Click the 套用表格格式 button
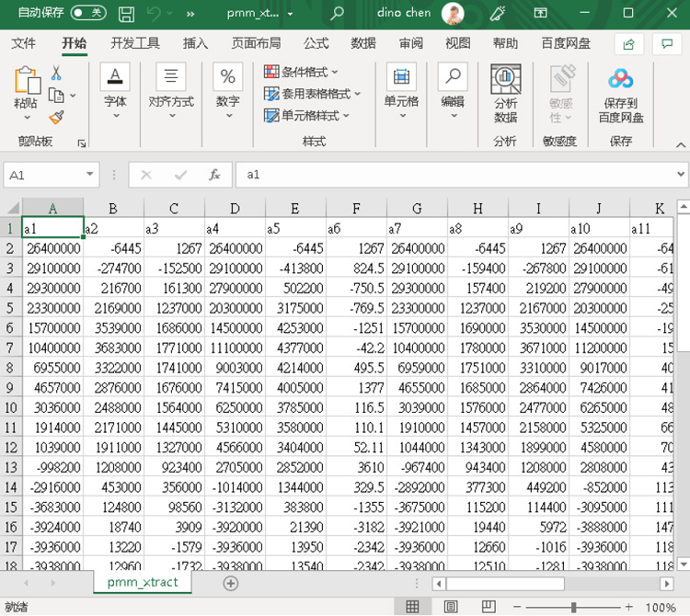 312,94
